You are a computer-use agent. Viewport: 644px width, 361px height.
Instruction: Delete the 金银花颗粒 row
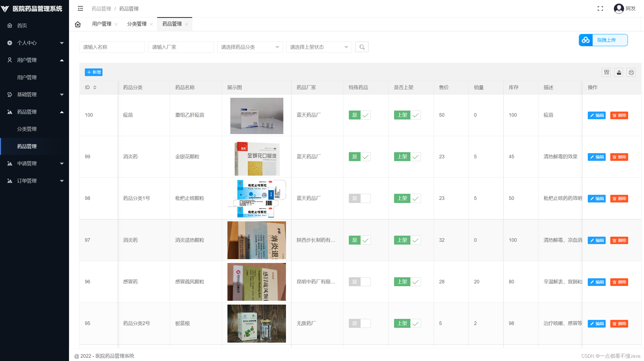[619, 157]
